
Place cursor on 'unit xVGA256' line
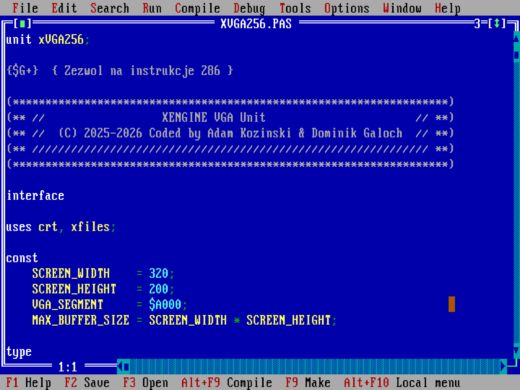47,39
